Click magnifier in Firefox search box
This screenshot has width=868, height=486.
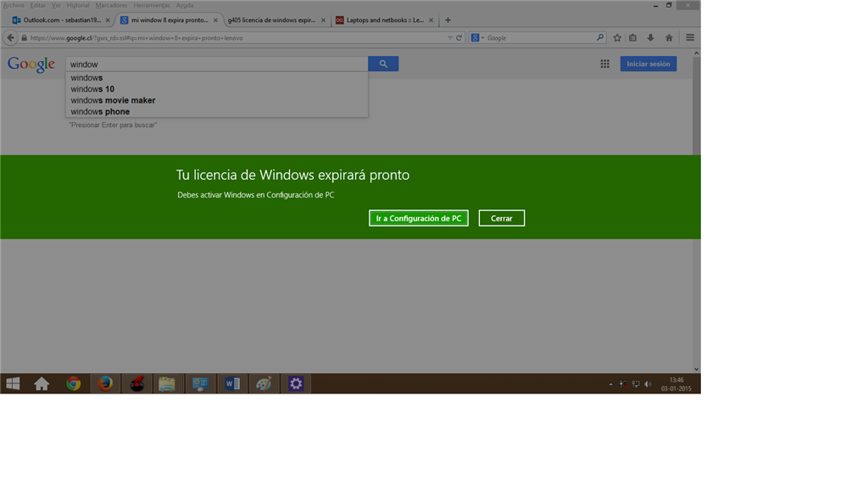599,37
